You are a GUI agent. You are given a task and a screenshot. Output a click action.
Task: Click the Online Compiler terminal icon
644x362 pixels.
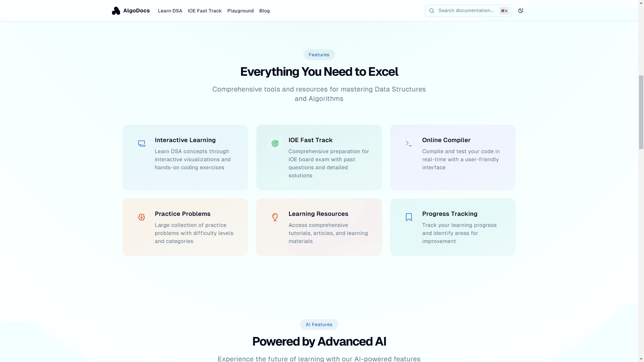click(409, 143)
